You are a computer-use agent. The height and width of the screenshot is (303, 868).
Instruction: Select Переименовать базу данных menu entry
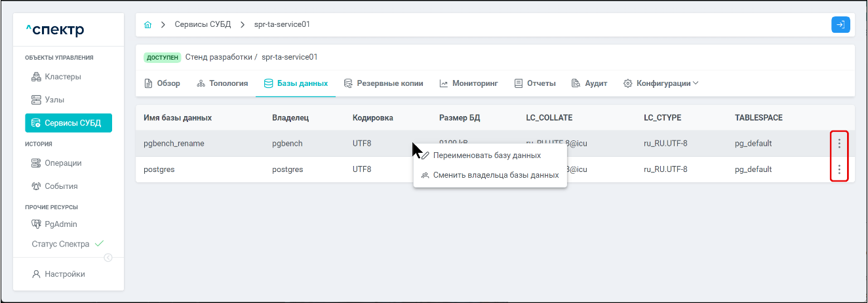486,155
